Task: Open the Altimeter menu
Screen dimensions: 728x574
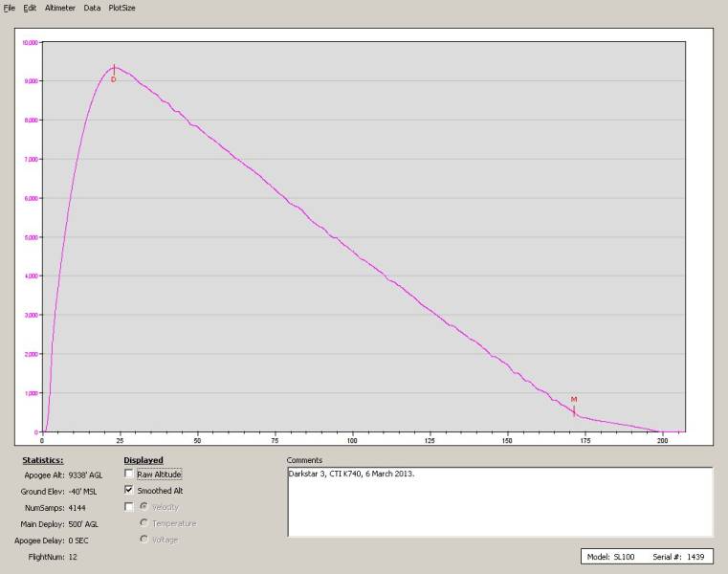Action: (59, 7)
